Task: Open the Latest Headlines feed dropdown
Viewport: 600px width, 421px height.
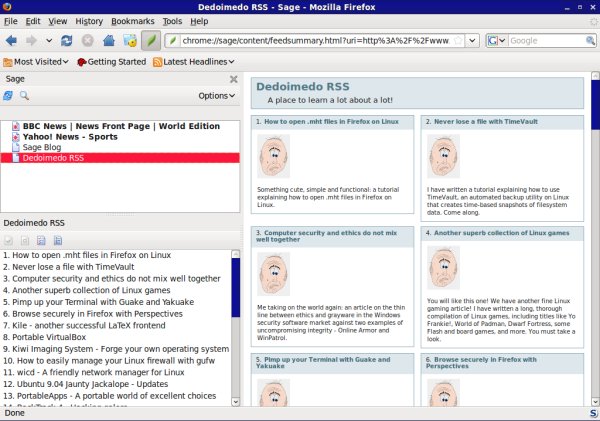Action: pyautogui.click(x=195, y=62)
